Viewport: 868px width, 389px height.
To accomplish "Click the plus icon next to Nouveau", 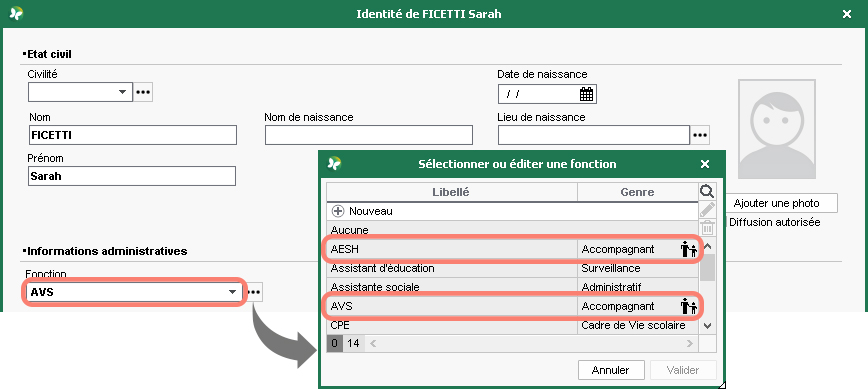I will click(x=338, y=211).
